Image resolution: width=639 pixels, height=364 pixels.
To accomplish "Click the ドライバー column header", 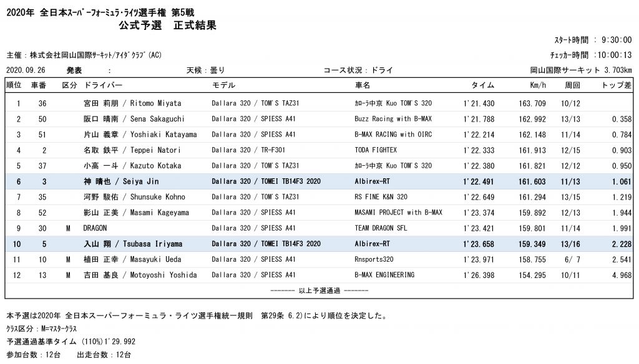I will pos(103,85).
